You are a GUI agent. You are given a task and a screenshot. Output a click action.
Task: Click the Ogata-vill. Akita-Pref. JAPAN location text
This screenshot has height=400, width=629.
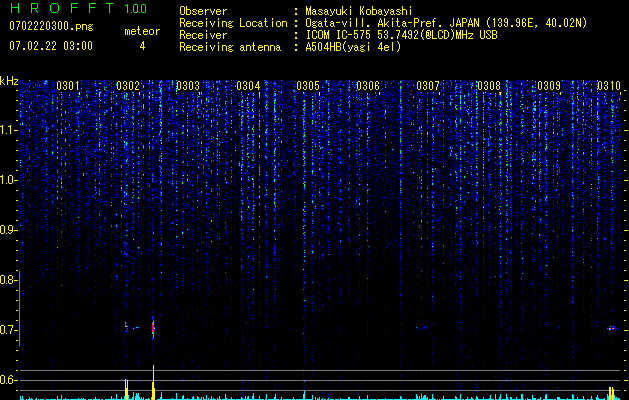tap(446, 23)
